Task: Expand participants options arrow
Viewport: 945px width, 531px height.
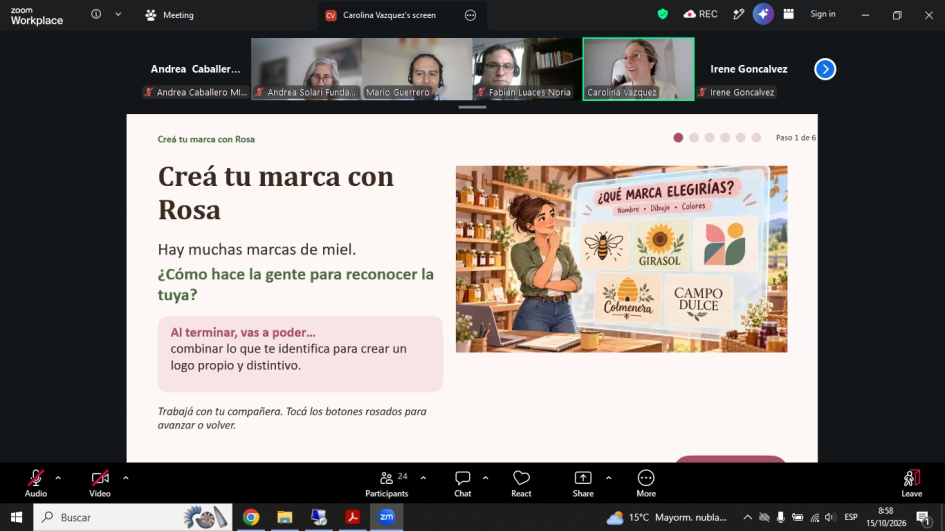Action: [x=424, y=478]
